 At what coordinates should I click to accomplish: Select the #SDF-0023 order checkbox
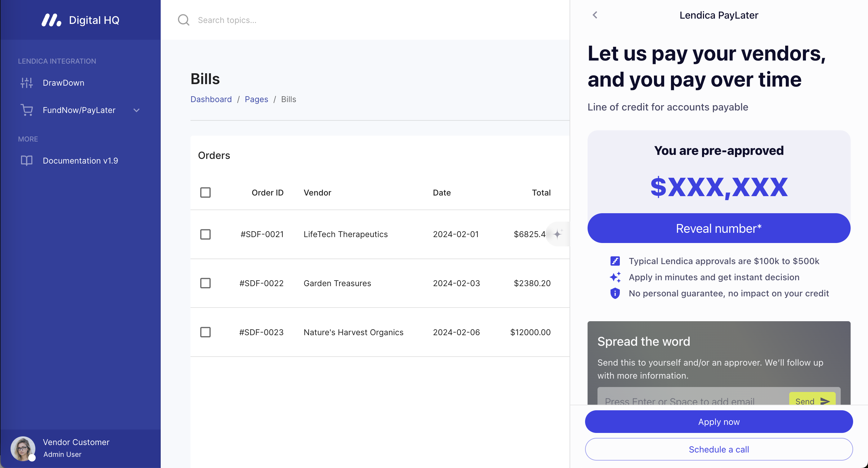(205, 332)
